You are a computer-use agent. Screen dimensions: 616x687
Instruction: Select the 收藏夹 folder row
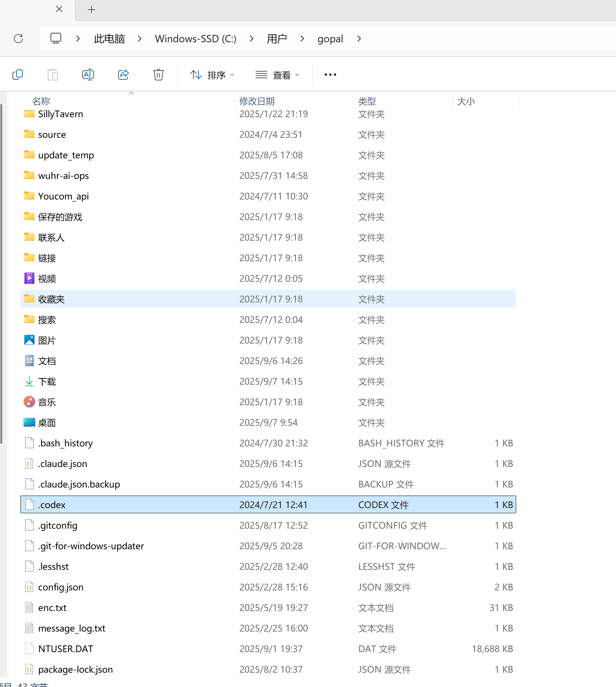click(x=268, y=299)
